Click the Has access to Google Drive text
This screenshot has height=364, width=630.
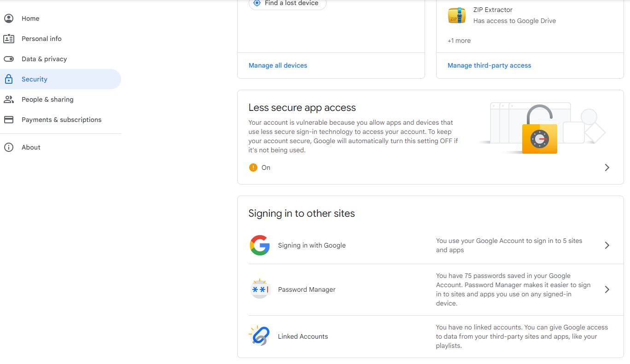click(x=514, y=21)
